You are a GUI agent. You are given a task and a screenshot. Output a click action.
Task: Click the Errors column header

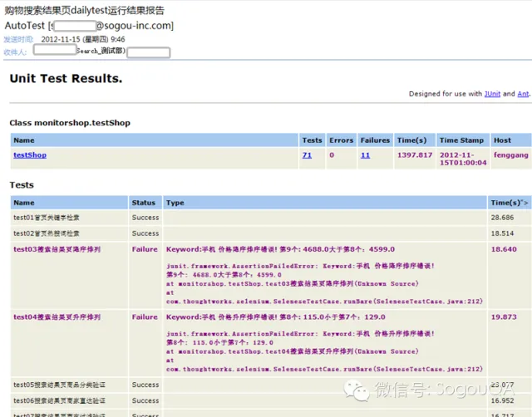342,140
